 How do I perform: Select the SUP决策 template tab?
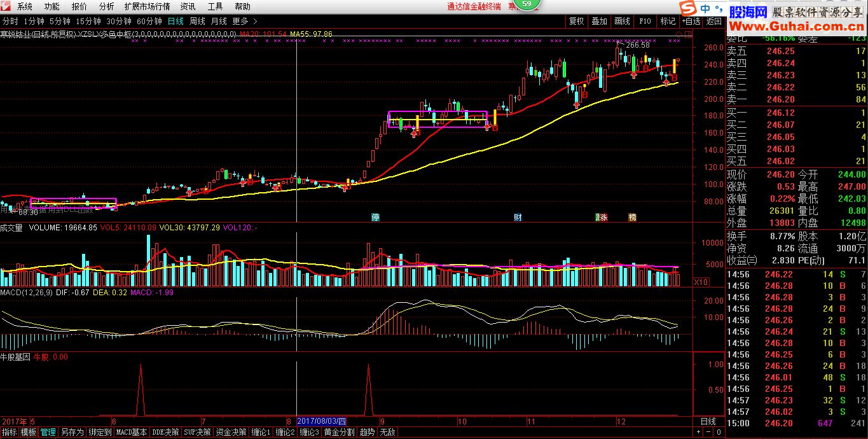coord(197,432)
